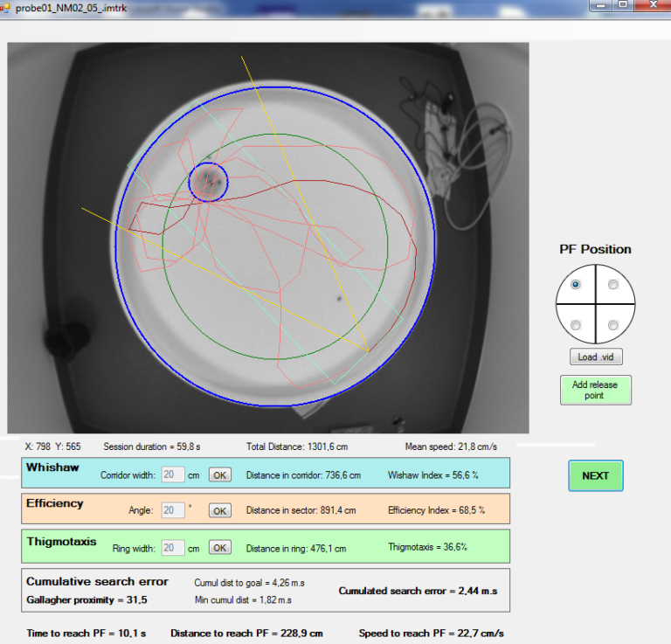Select the bottom-right PF Position quadrant
This screenshot has height=644, width=671.
[x=613, y=325]
